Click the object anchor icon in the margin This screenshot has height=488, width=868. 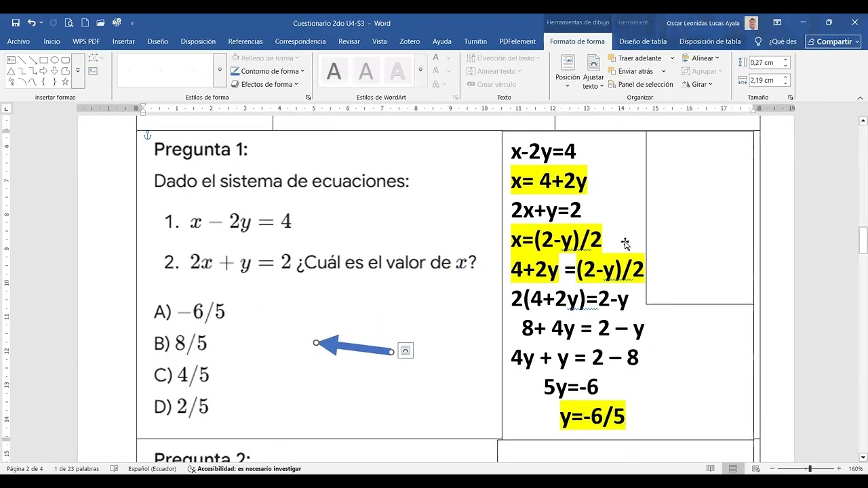click(x=147, y=136)
